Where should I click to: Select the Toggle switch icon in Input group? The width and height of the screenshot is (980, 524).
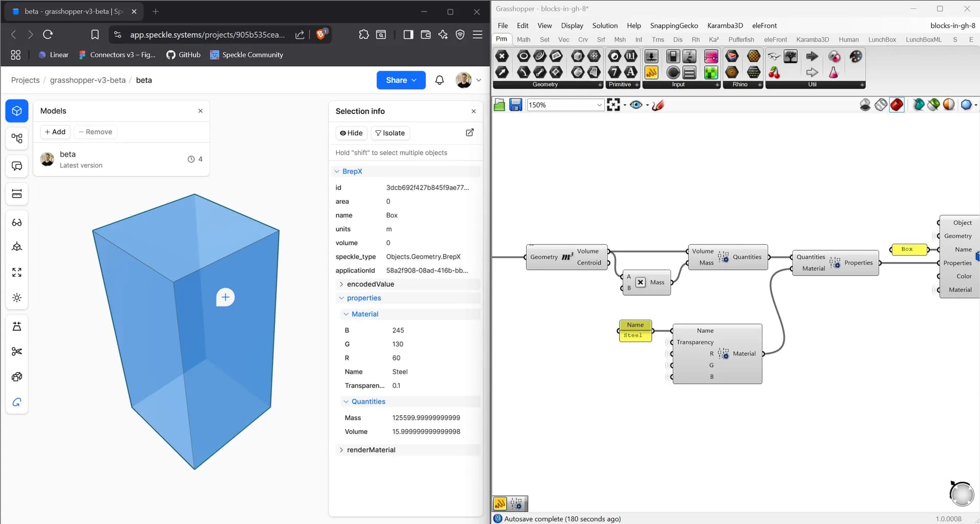673,56
